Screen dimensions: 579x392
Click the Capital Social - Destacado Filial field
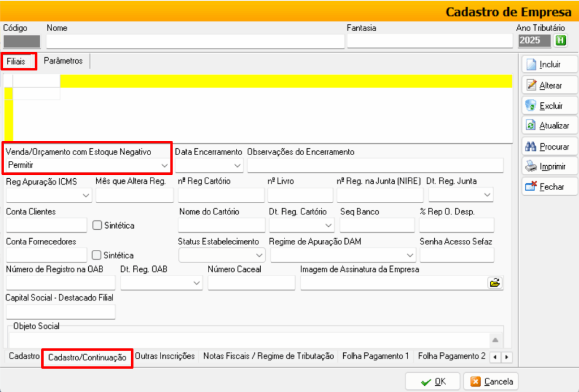[61, 312]
